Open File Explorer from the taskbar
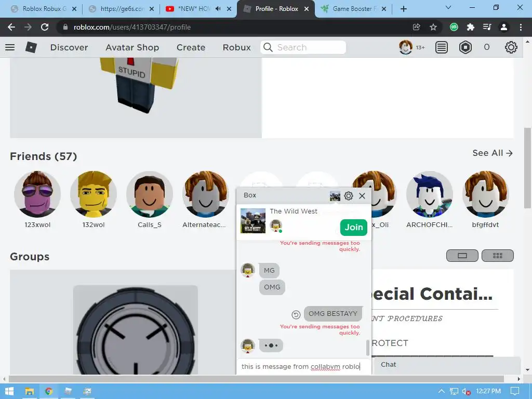 29,391
